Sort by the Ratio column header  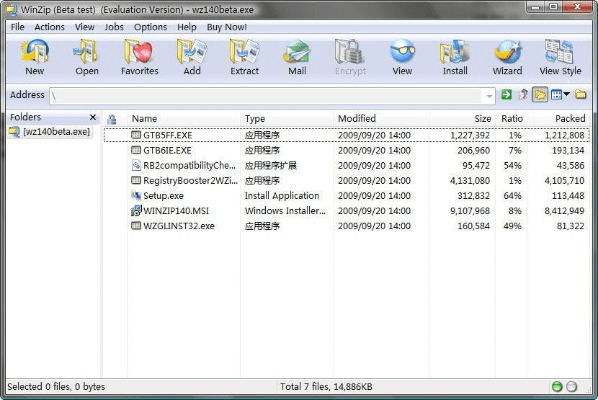(x=512, y=119)
